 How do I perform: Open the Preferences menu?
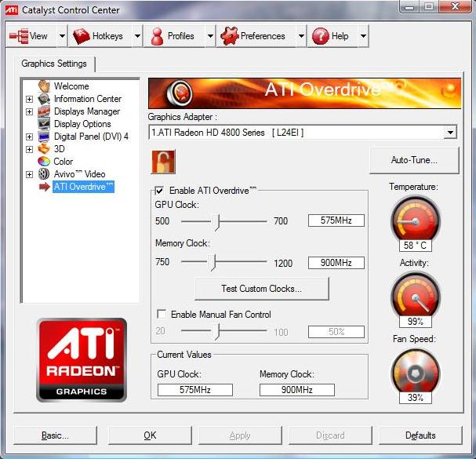(256, 36)
